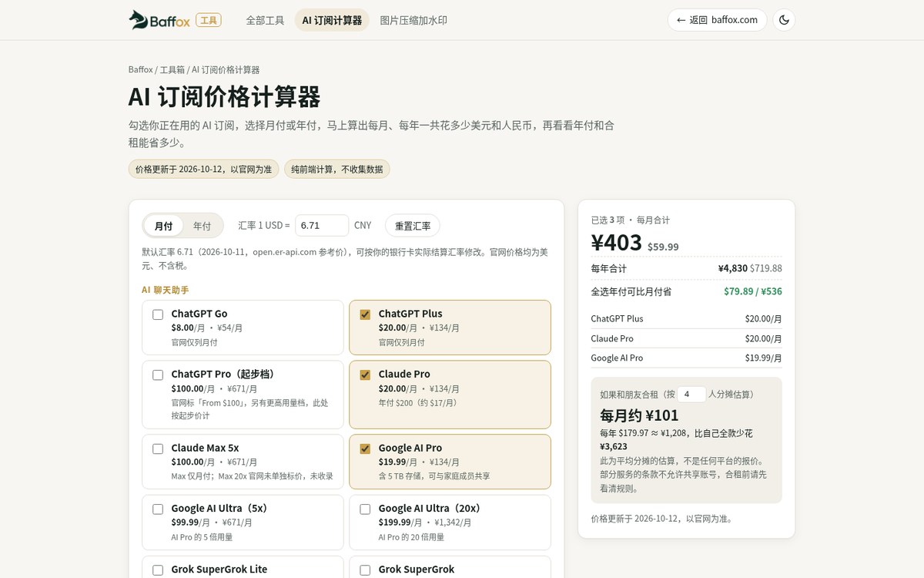Viewport: 924px width, 578px height.
Task: Uncheck the Claude Pro checkbox
Action: pos(365,375)
